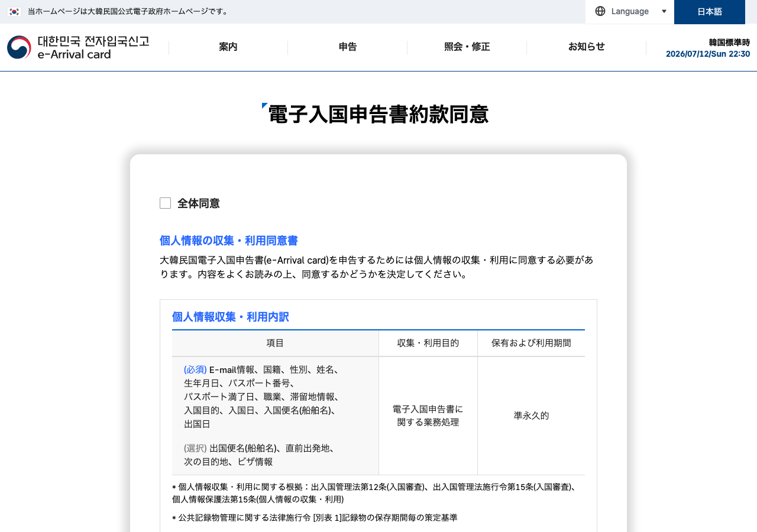Open the 案内 menu
Screen dimensions: 757x532
(228, 47)
